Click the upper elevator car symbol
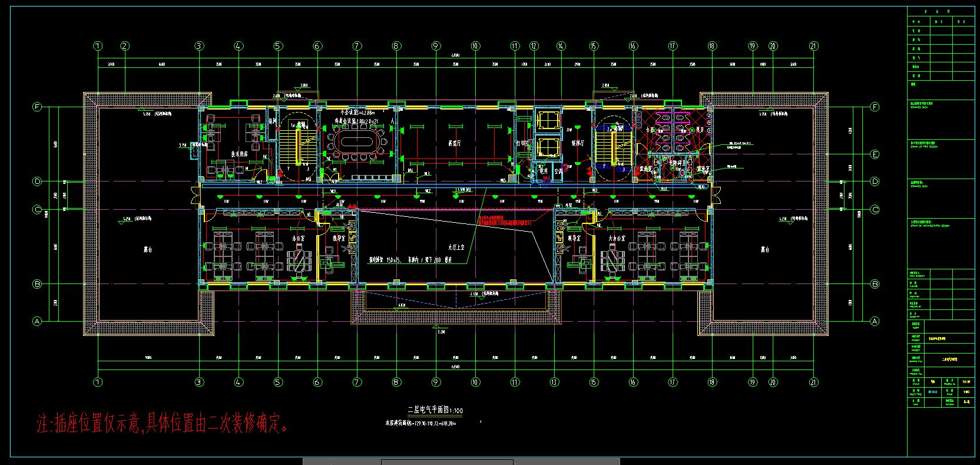The width and height of the screenshot is (980, 465). 547,120
